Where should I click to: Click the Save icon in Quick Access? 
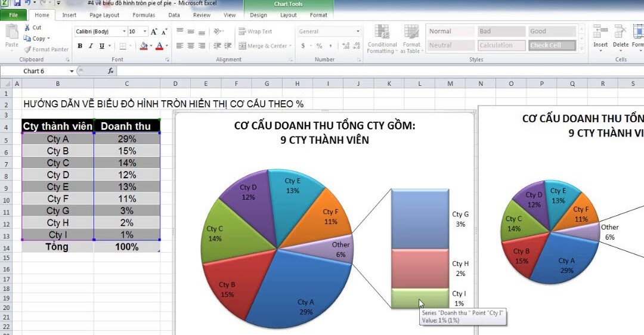pos(17,3)
